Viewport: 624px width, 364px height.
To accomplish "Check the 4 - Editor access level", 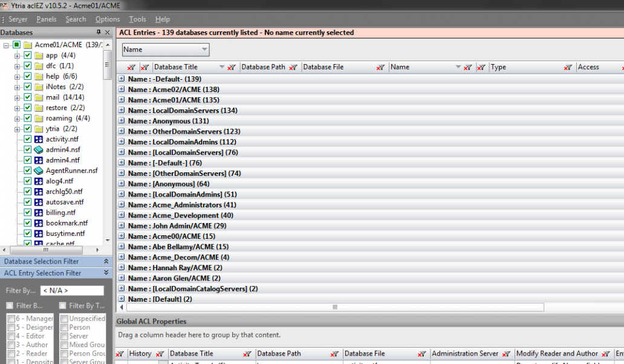I will click(x=11, y=336).
